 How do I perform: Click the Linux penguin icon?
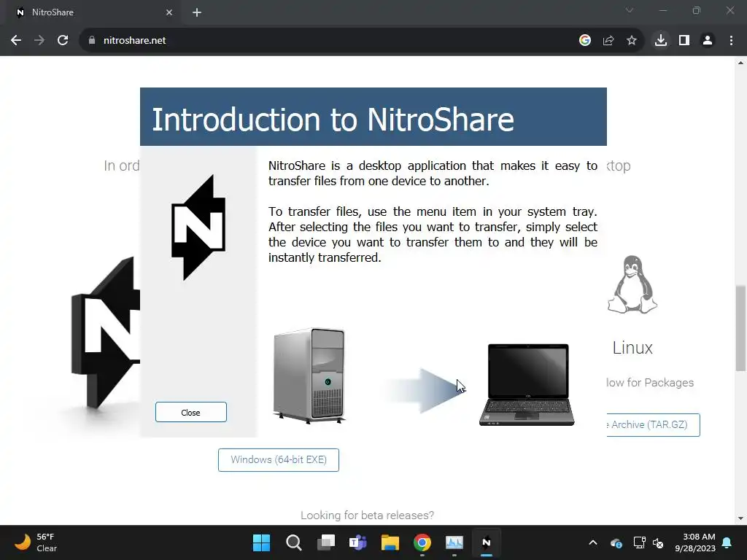click(x=632, y=285)
